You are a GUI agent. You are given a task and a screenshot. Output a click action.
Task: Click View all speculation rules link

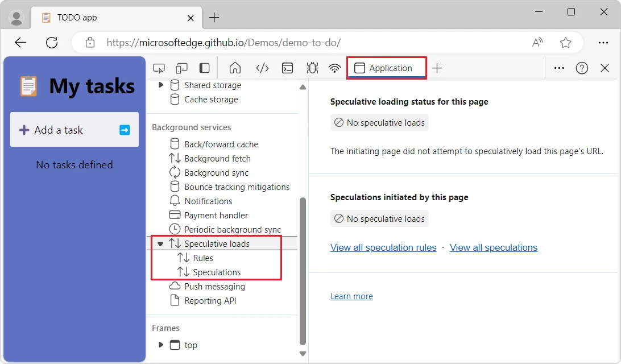point(383,247)
